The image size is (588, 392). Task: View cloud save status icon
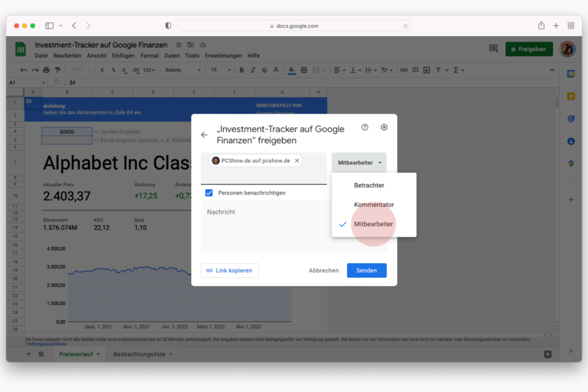[203, 45]
